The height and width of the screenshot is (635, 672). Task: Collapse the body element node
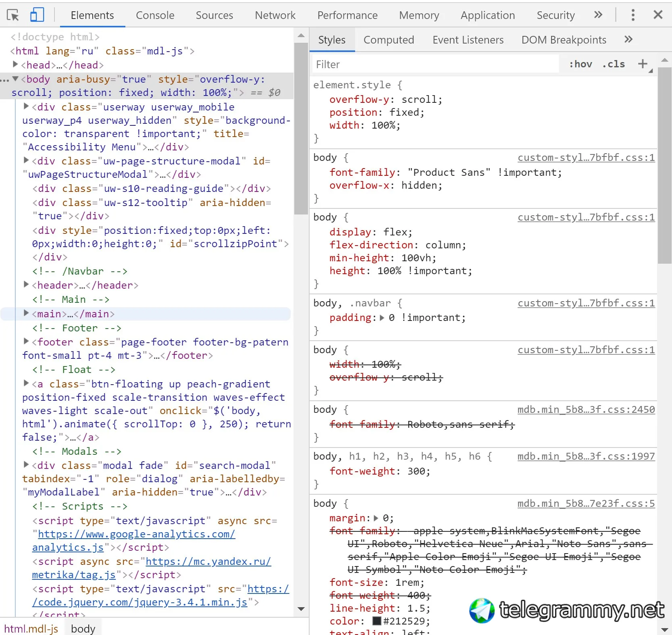tap(15, 79)
